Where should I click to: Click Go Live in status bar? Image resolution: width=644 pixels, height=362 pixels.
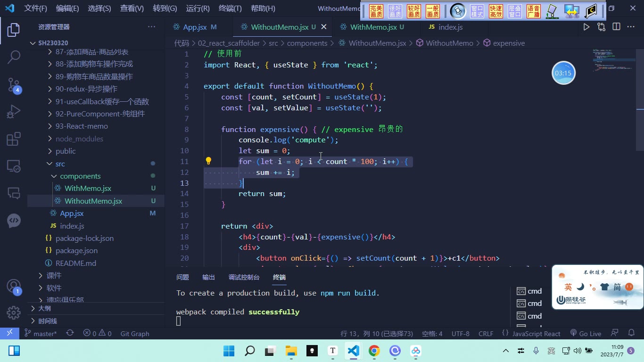586,333
